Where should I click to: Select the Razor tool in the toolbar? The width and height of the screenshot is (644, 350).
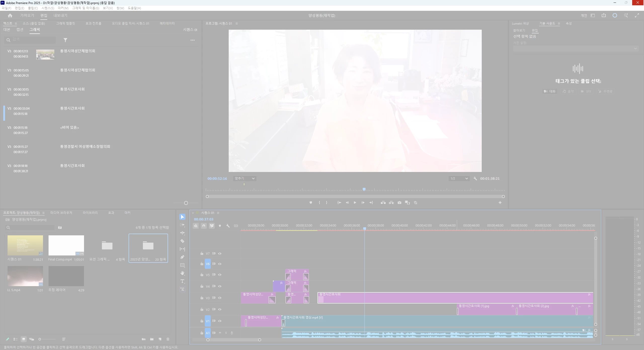click(x=182, y=241)
